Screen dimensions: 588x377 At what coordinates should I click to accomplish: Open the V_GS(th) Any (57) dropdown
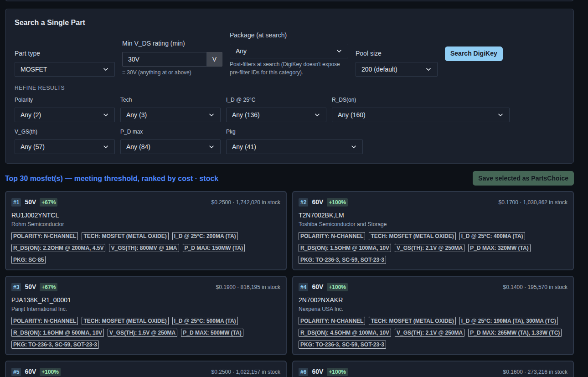(65, 147)
